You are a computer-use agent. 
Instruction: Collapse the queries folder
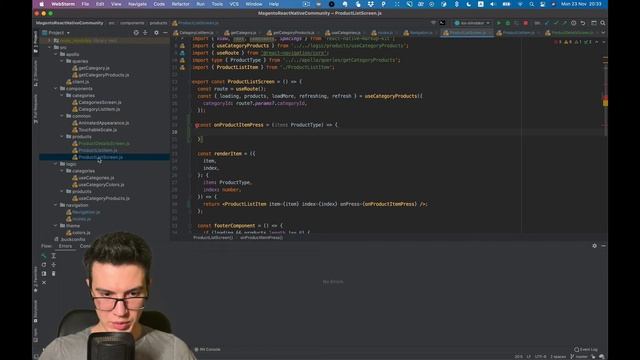click(x=62, y=61)
